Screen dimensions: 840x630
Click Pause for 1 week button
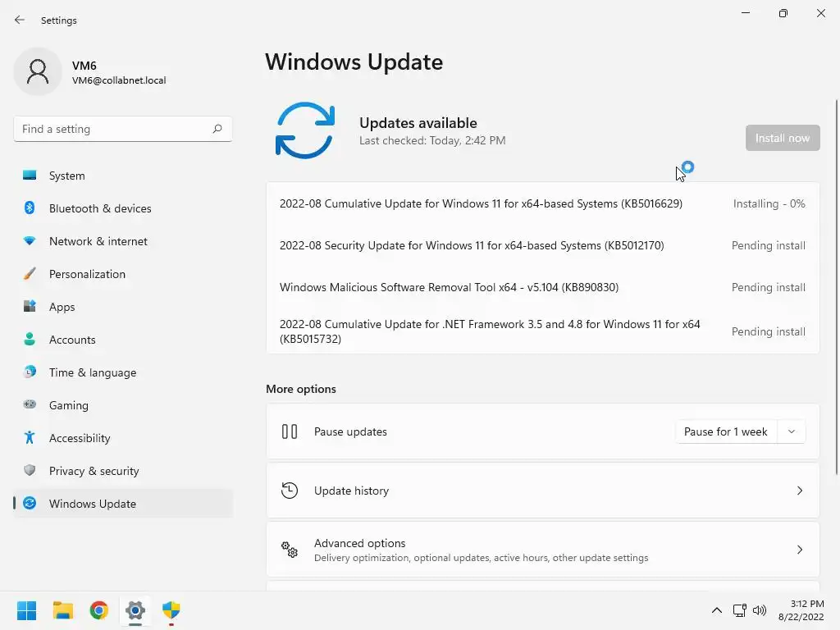pyautogui.click(x=726, y=431)
